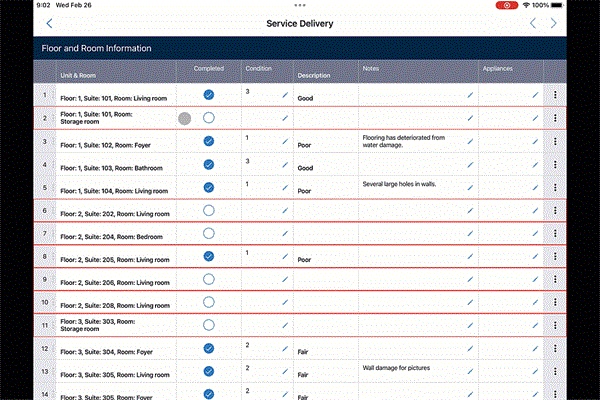Click 'Poor' description for Suite 205

[304, 260]
